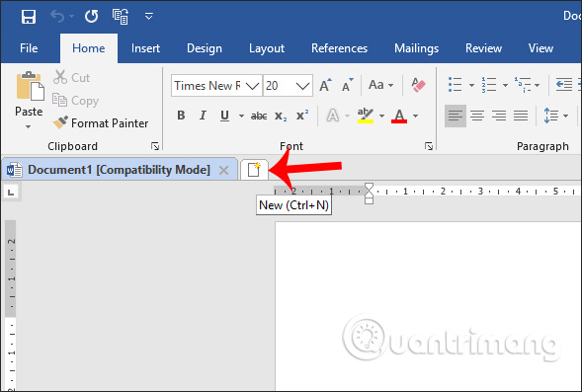This screenshot has height=392, width=582.
Task: Switch to the Home ribbon tab
Action: pos(88,48)
